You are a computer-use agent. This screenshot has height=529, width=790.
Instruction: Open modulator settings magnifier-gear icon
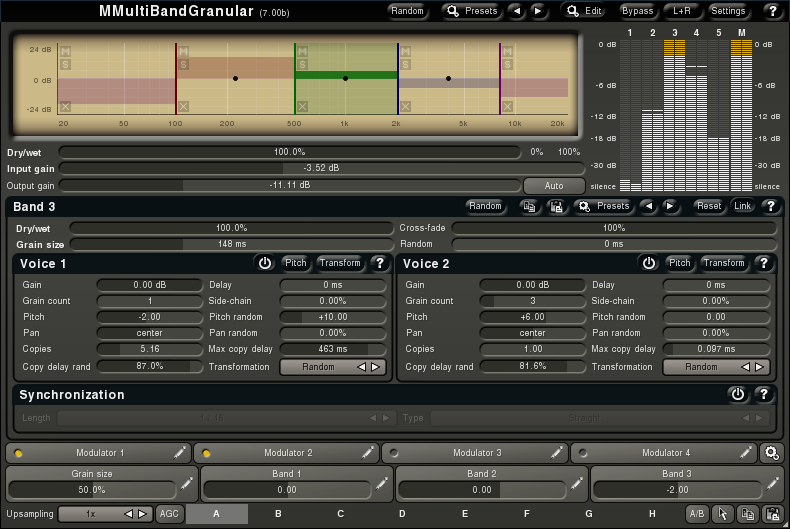point(771,453)
